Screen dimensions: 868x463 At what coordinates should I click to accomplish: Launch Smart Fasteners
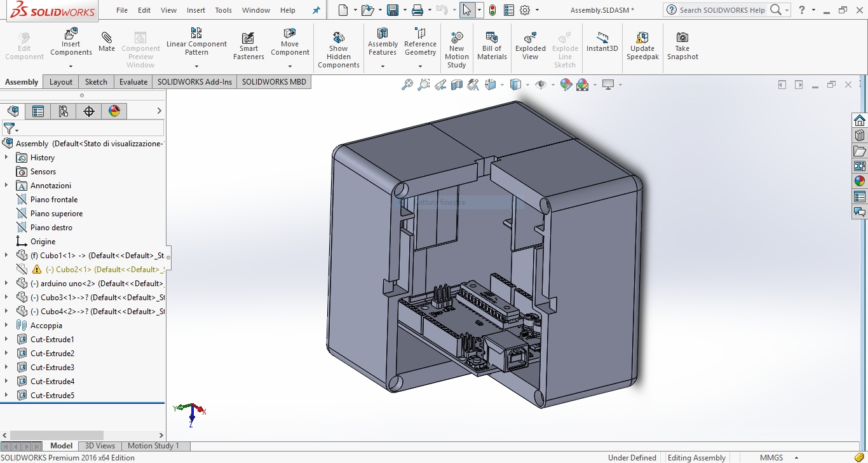248,45
